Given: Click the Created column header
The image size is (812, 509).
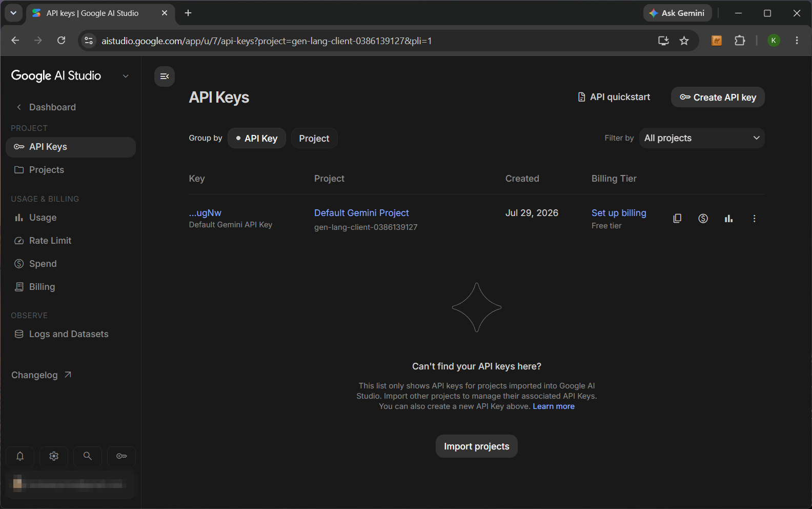Looking at the screenshot, I should point(522,179).
